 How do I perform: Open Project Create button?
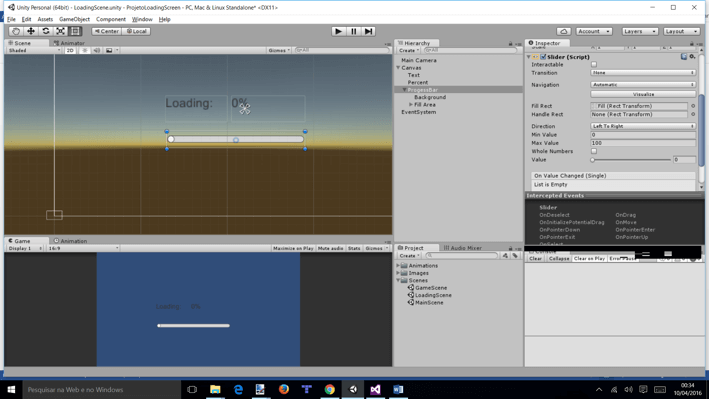(x=409, y=256)
